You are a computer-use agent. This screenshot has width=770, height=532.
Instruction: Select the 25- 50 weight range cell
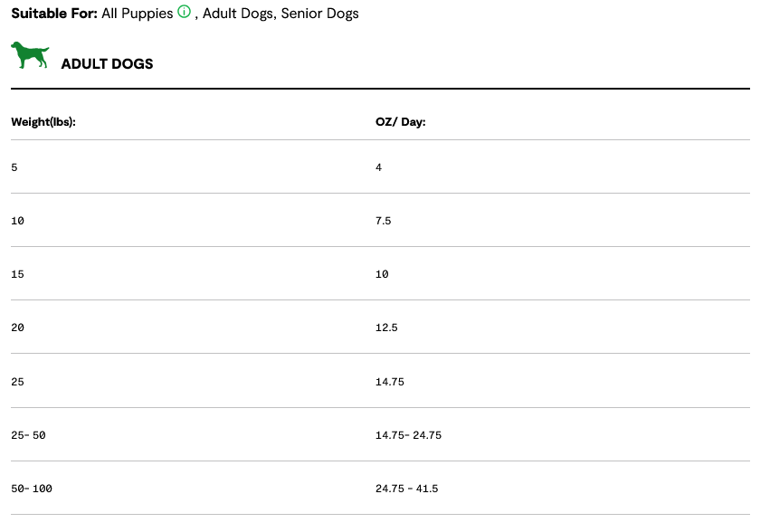[28, 435]
